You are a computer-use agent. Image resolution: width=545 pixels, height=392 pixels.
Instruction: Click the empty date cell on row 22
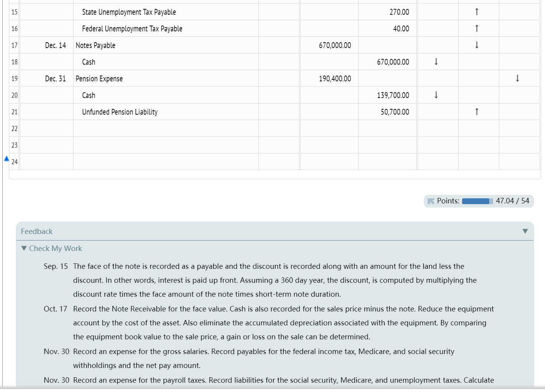[x=46, y=128]
